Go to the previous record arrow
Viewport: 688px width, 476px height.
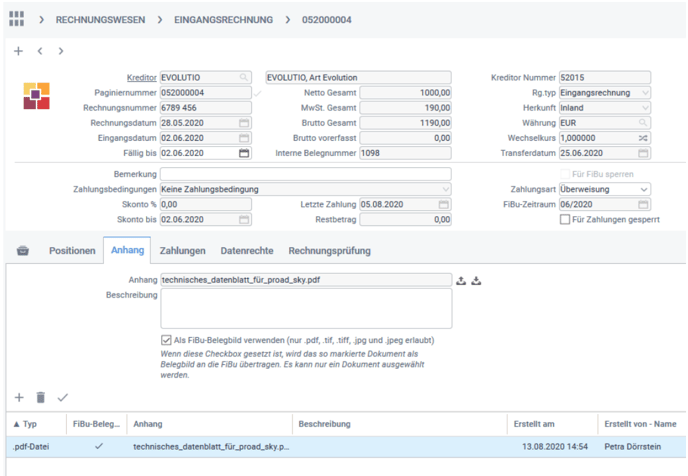(x=39, y=51)
